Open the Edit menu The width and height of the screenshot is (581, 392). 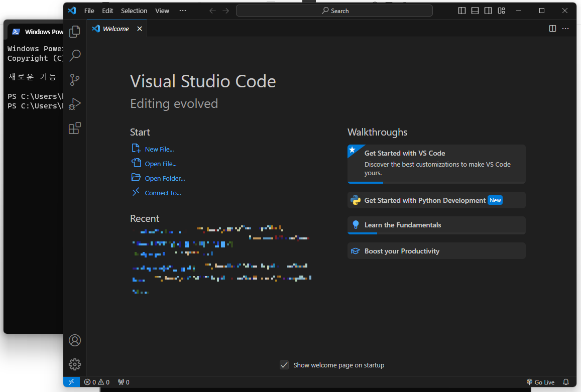point(107,11)
